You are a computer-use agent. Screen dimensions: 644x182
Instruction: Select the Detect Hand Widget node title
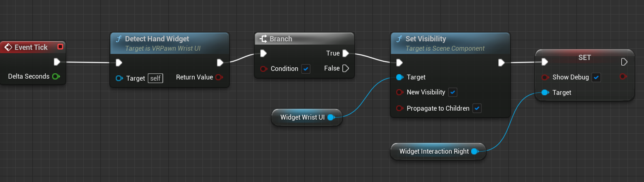tap(157, 39)
